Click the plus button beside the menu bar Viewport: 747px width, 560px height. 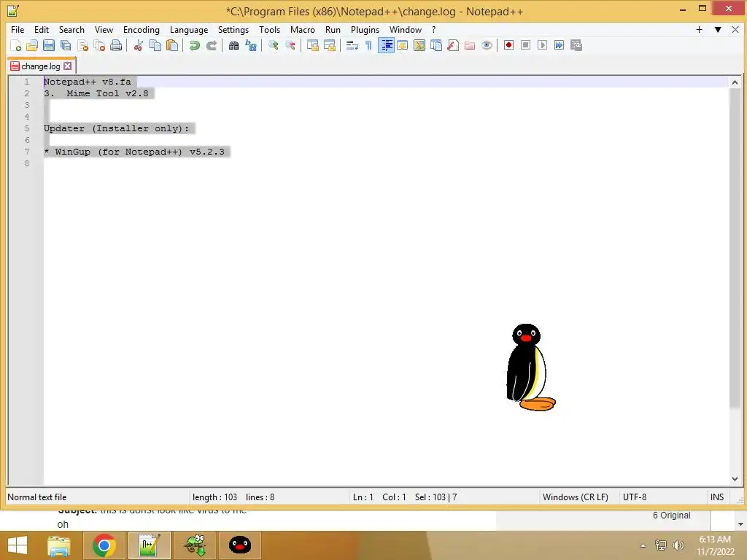point(699,29)
